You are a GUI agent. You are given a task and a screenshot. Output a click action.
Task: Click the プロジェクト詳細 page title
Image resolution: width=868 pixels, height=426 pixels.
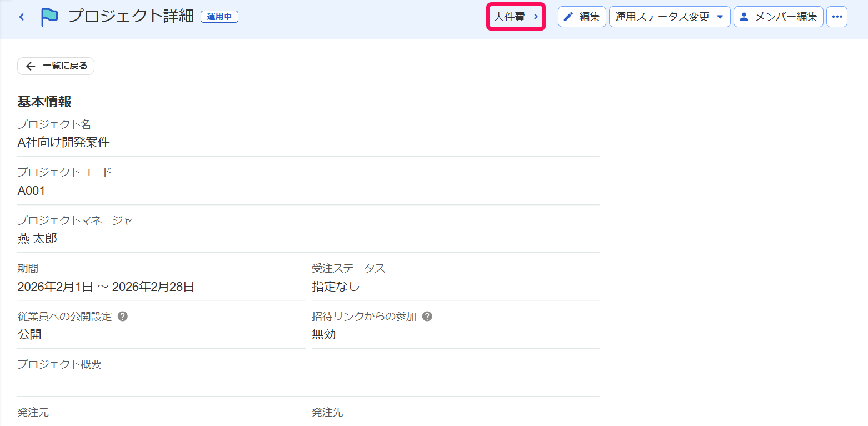(x=131, y=17)
